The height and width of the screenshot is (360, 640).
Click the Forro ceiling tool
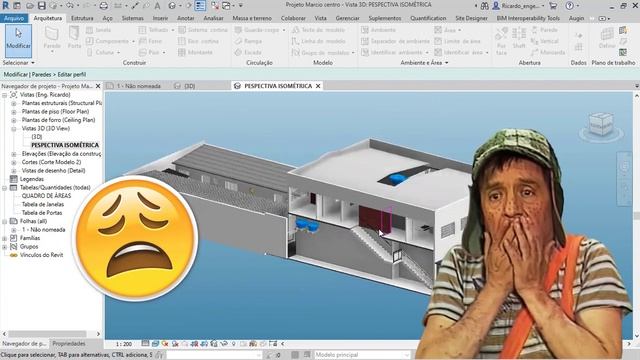[x=150, y=41]
